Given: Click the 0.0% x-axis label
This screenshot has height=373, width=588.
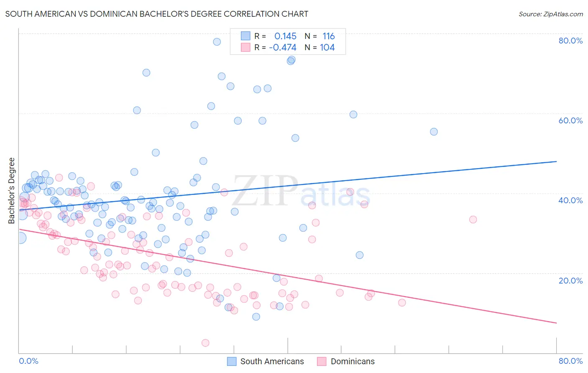Looking at the screenshot, I should [29, 361].
